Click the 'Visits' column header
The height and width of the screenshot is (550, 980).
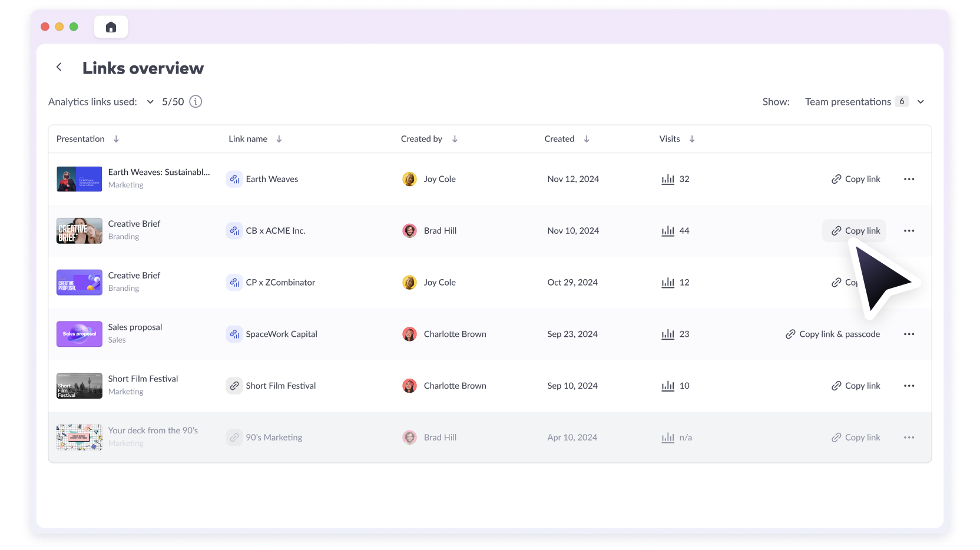[x=670, y=139]
